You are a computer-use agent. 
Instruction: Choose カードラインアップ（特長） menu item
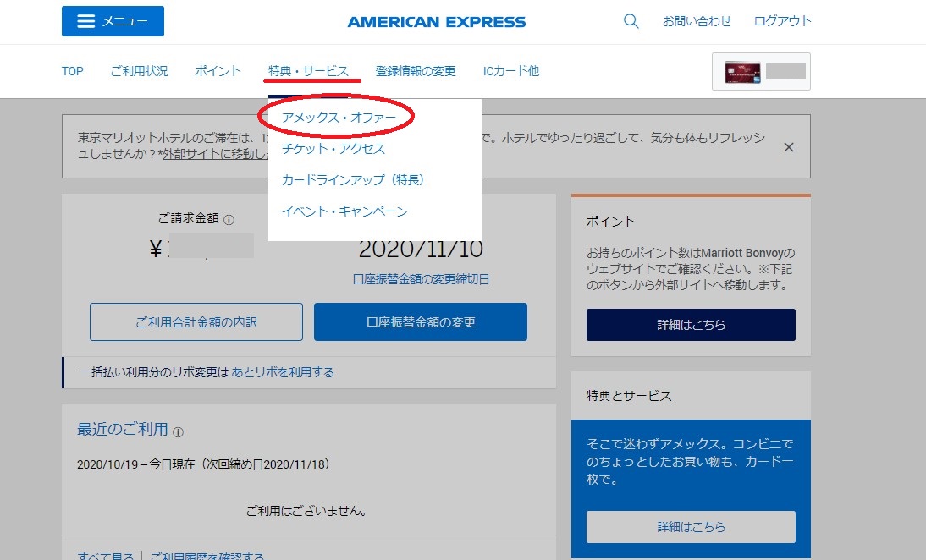[353, 180]
